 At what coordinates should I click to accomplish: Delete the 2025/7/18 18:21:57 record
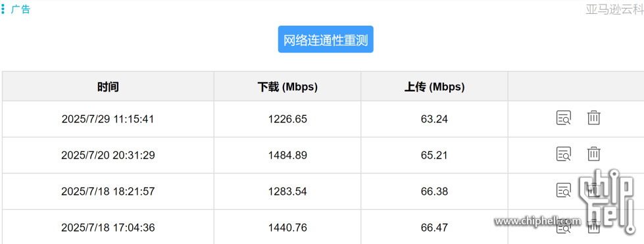coord(593,191)
